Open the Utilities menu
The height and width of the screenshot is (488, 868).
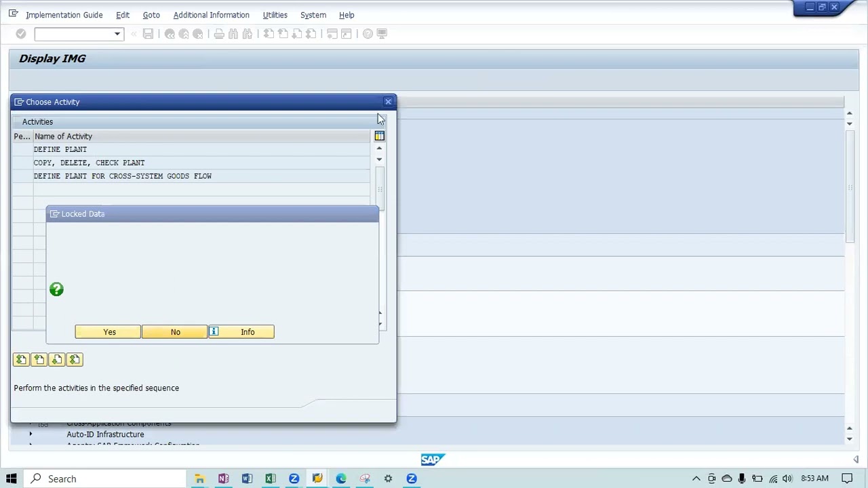click(x=275, y=15)
